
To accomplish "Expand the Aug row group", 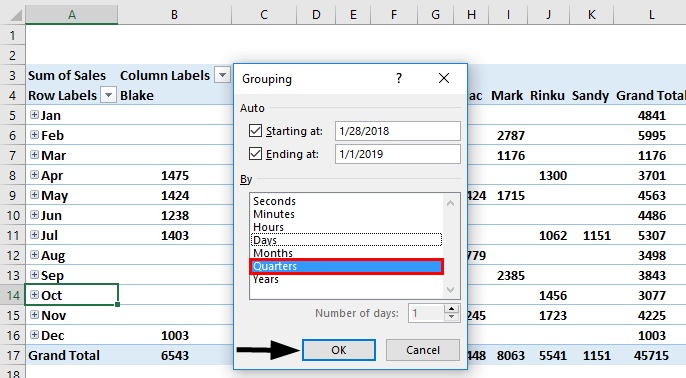I will pos(34,255).
